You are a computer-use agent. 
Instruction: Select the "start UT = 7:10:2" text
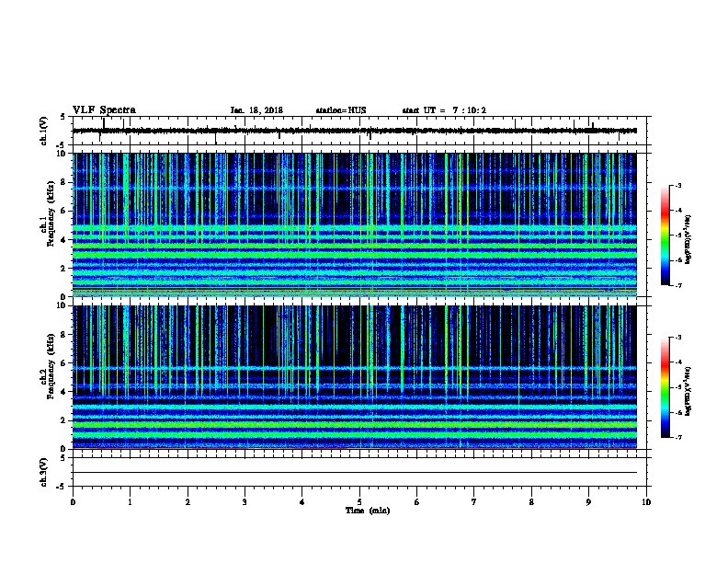coord(444,110)
